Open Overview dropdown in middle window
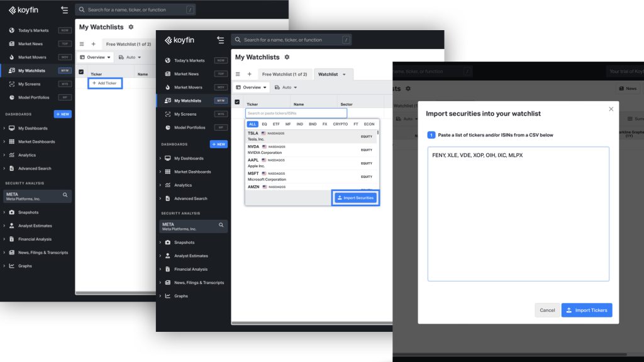644x362 pixels. click(251, 87)
